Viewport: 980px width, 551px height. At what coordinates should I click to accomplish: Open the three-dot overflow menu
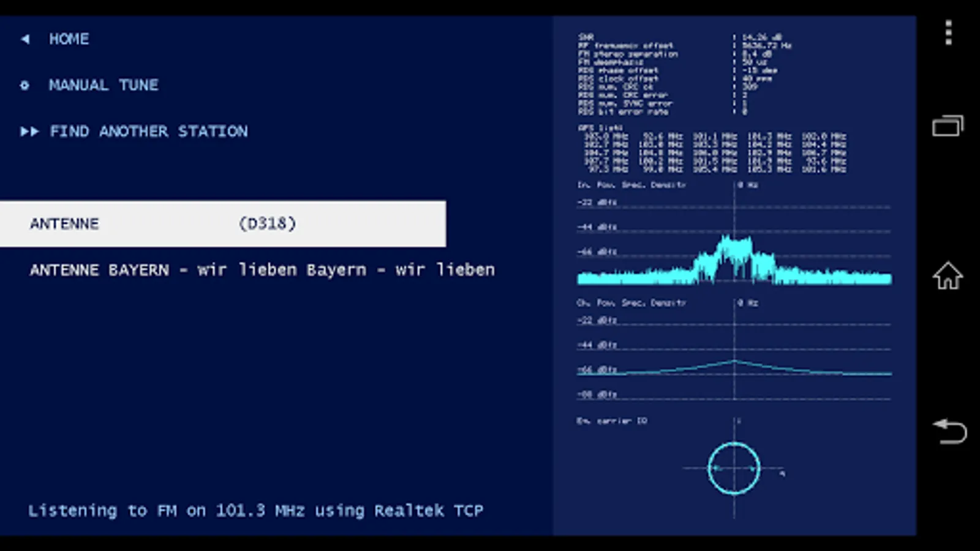[948, 32]
